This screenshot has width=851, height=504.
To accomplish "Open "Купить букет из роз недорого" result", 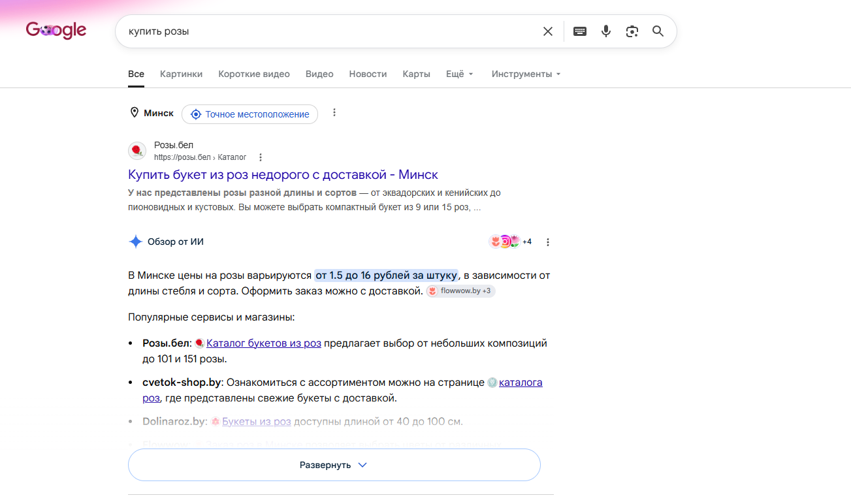I will pos(283,174).
